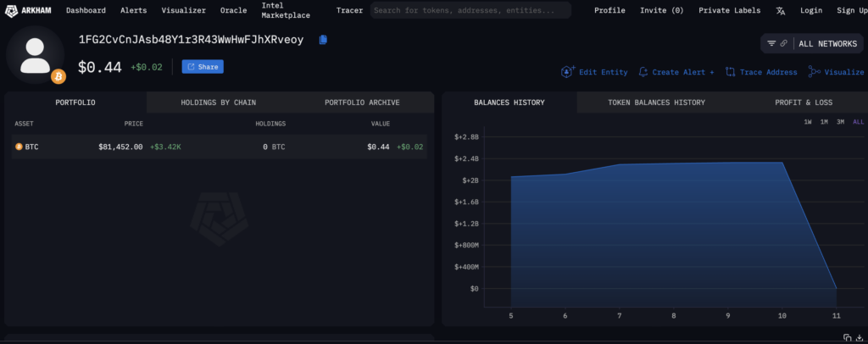Screen dimensions: 868x344
Task: Click the link icon beside All Networks
Action: (784, 43)
